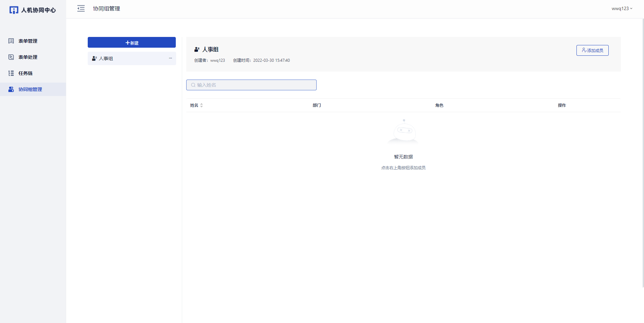Viewport: 644px width, 323px height.
Task: Click the 人事组 title group icon in header
Action: (197, 49)
